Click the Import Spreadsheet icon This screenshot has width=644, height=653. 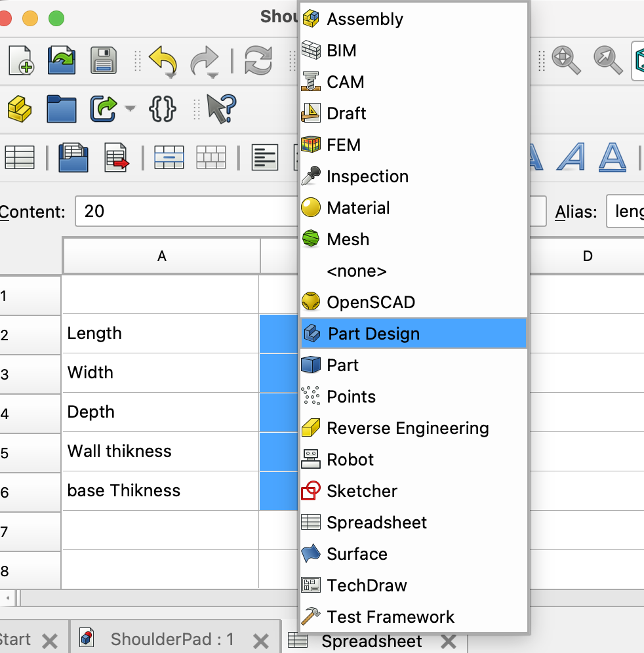(73, 157)
